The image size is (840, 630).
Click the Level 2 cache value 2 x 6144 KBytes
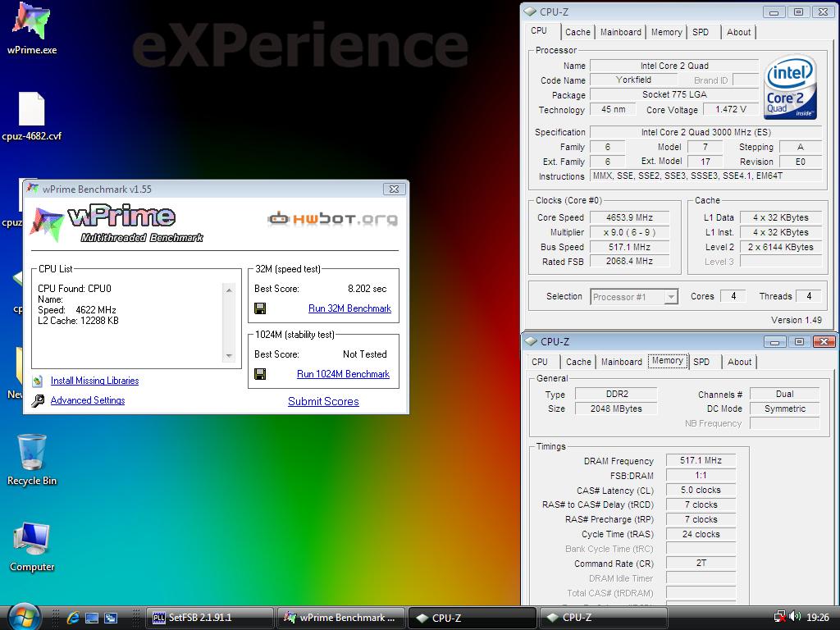tap(781, 247)
